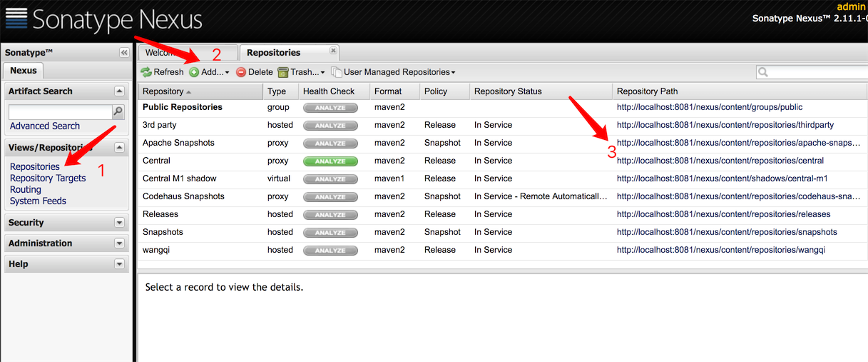868x362 pixels.
Task: Select the Apache Snapshots repository
Action: [x=503, y=143]
